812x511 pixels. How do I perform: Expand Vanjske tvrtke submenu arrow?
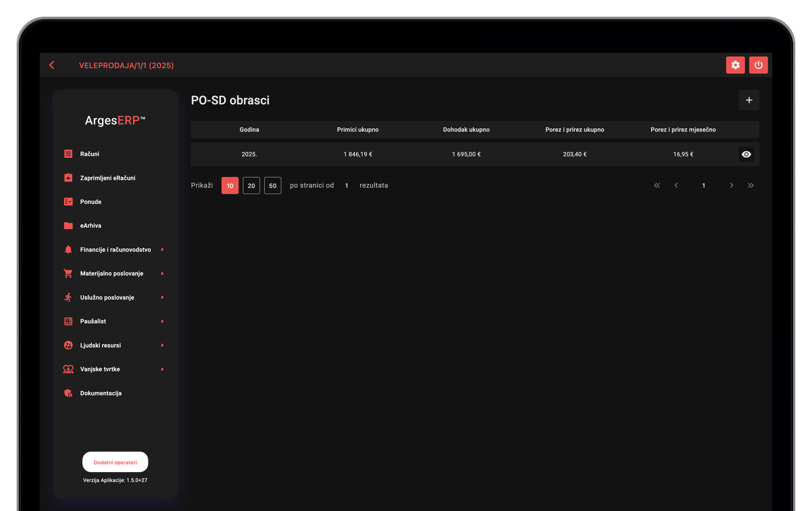[162, 369]
